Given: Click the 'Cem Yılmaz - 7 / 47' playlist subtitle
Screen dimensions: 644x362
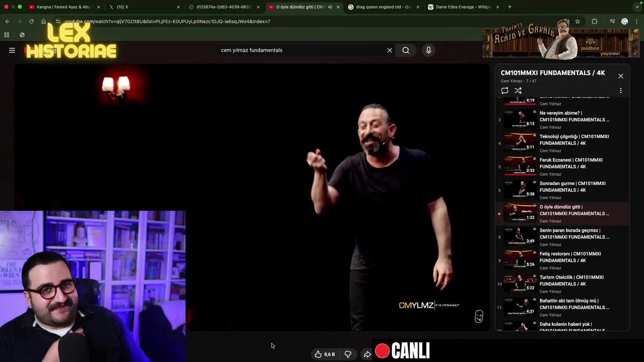Looking at the screenshot, I should click(x=518, y=81).
